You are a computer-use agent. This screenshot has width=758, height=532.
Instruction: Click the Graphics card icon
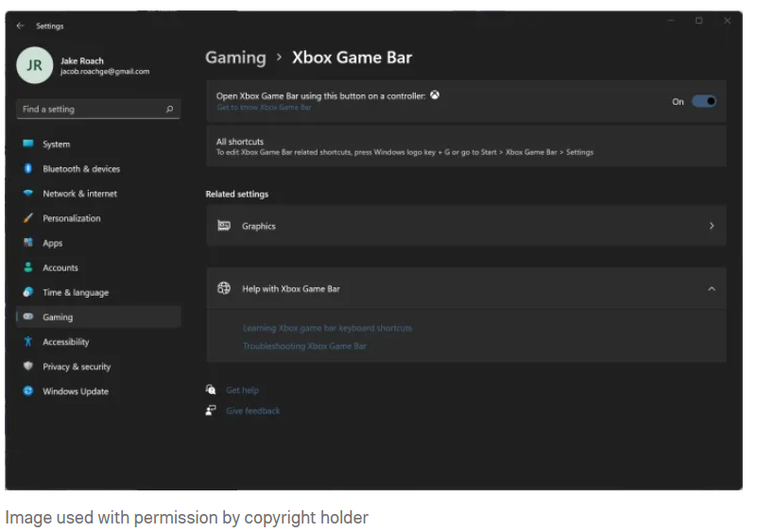[x=224, y=226]
